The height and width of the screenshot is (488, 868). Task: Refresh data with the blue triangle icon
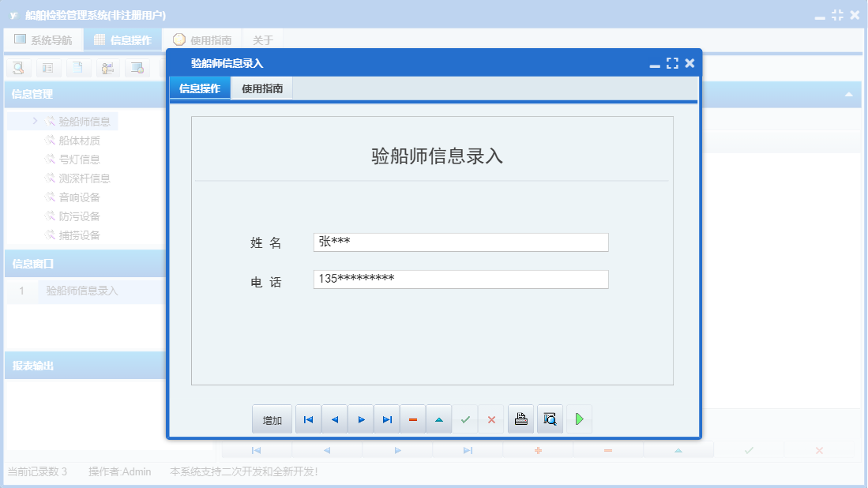click(x=438, y=419)
